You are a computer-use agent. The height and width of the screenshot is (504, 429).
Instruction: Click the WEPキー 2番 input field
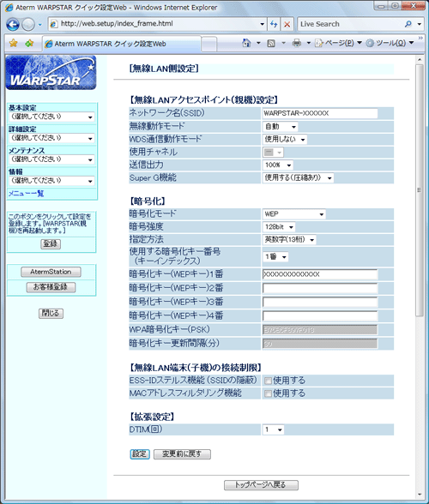320,288
